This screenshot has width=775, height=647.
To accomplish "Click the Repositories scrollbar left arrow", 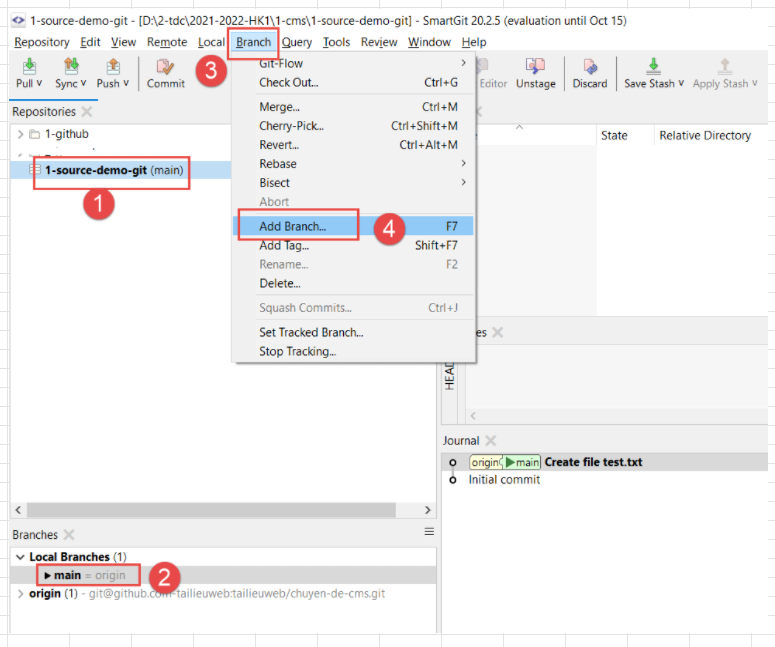I will pyautogui.click(x=18, y=510).
